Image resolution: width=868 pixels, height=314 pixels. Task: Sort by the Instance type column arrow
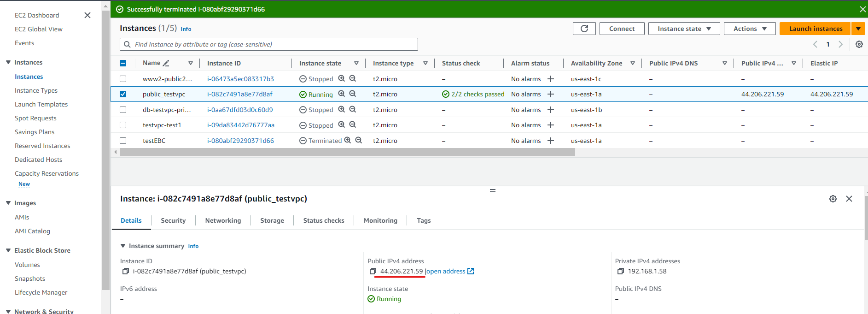click(425, 63)
